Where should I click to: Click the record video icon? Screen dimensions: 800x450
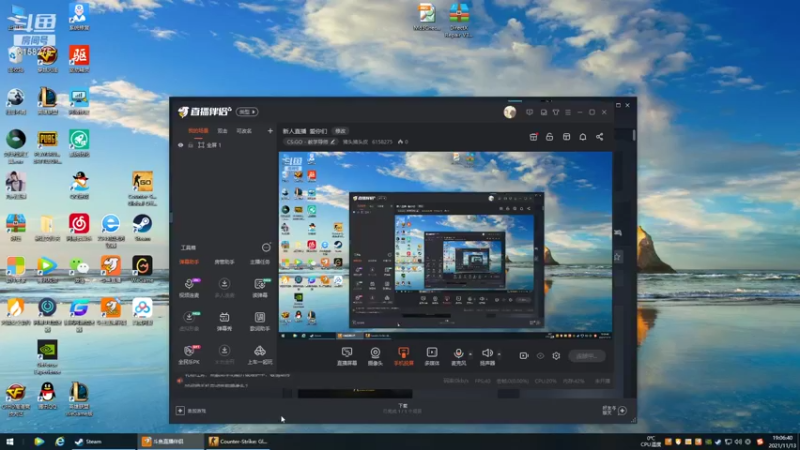(x=524, y=356)
